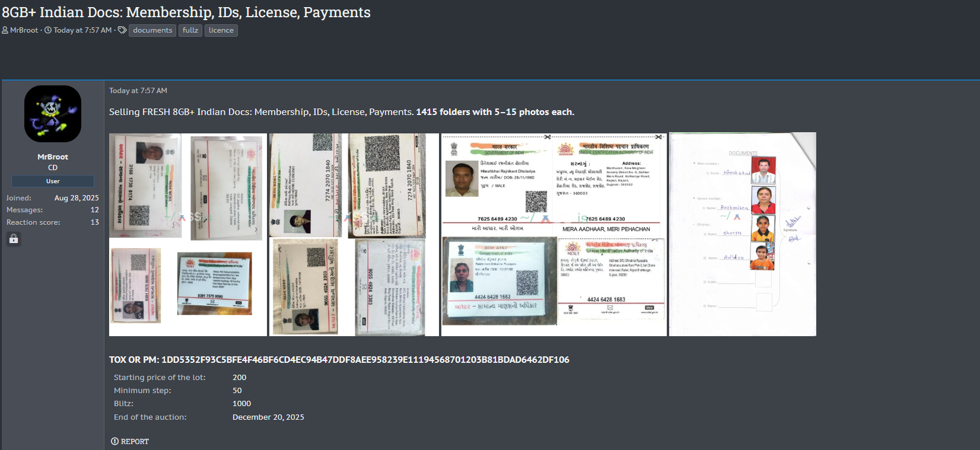Image resolution: width=980 pixels, height=450 pixels.
Task: Open the "fullz" tag
Action: pos(190,30)
